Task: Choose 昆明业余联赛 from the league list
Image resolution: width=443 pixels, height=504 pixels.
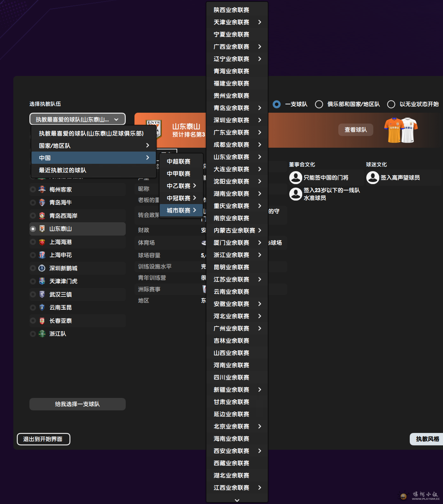Action: tap(237, 267)
